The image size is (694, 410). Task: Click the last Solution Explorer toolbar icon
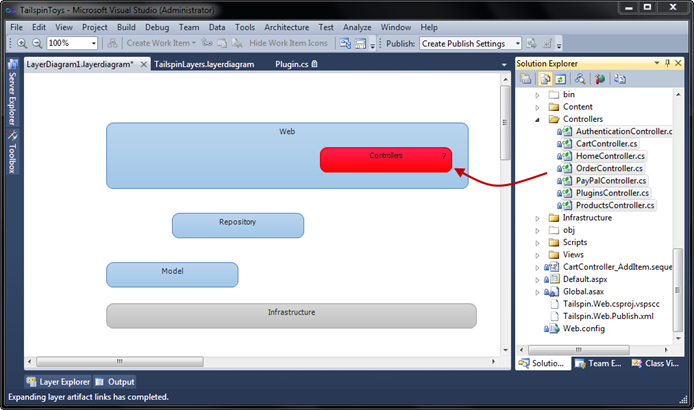coord(620,79)
